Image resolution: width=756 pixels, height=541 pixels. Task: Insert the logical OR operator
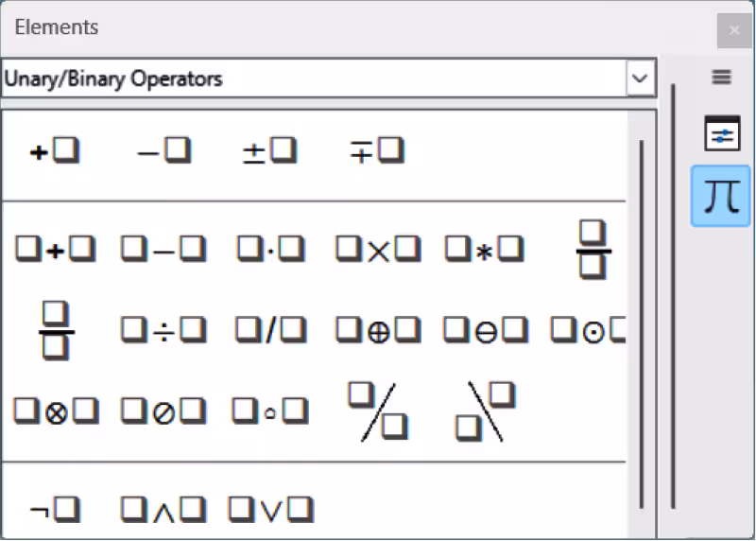coord(270,509)
